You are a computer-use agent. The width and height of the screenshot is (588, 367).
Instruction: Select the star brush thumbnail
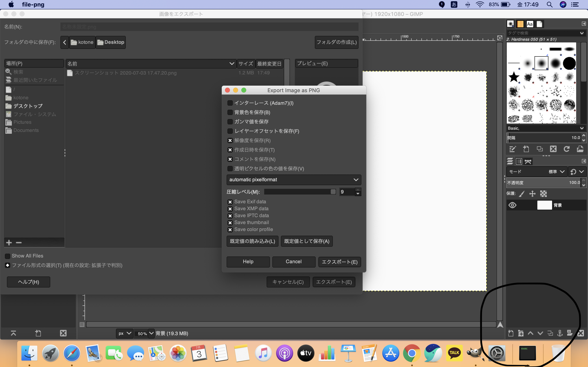[514, 77]
